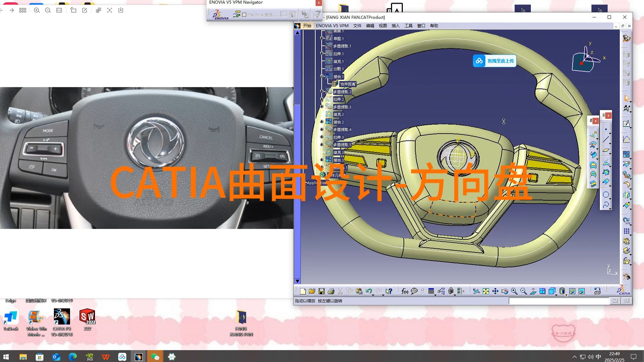This screenshot has height=362, width=644.
Task: Click the Multi-View quad window icon
Action: (x=542, y=291)
